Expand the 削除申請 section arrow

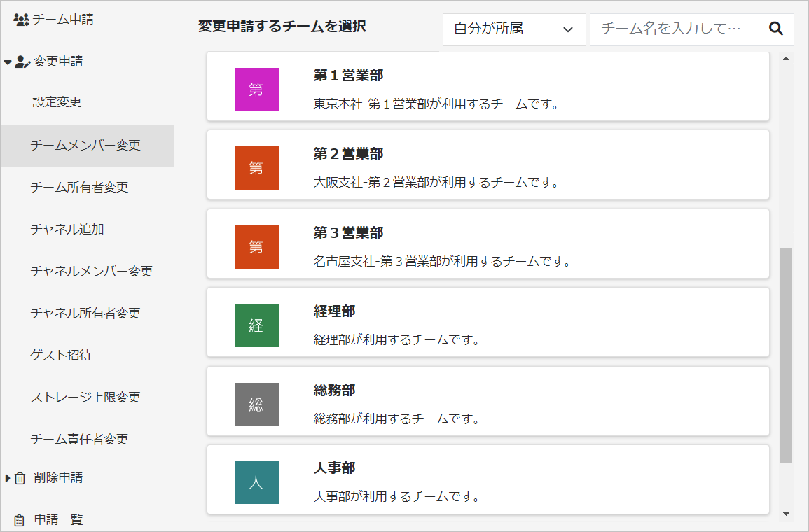(7, 478)
